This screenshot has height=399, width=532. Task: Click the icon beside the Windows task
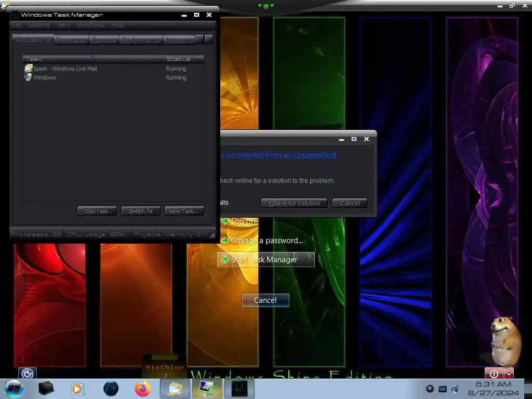pos(28,77)
